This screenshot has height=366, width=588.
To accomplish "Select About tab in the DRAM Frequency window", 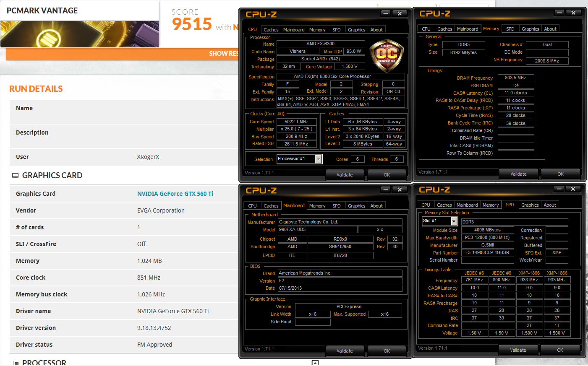I will point(550,29).
